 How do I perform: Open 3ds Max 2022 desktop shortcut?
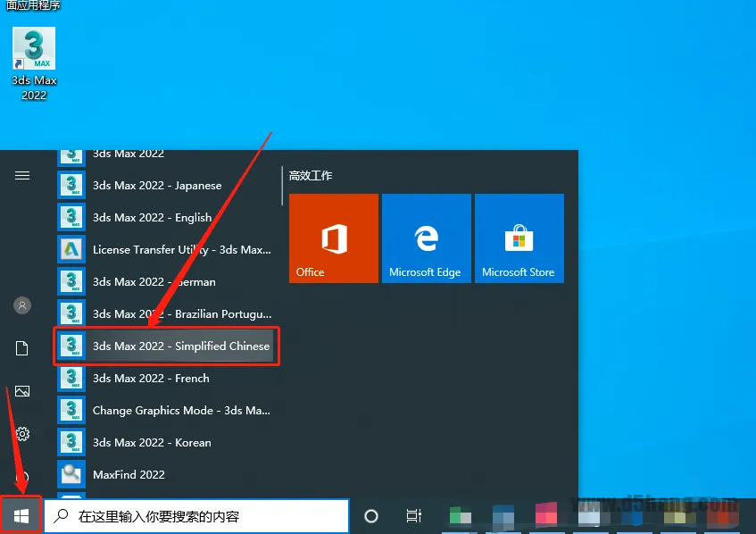(34, 63)
